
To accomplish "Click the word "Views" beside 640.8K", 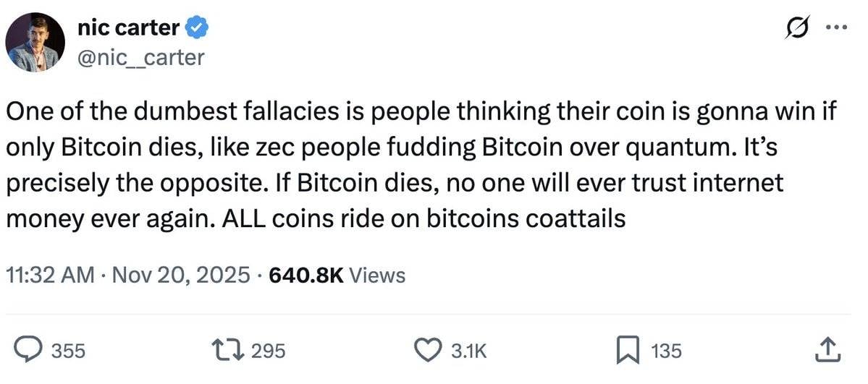I will tap(377, 275).
